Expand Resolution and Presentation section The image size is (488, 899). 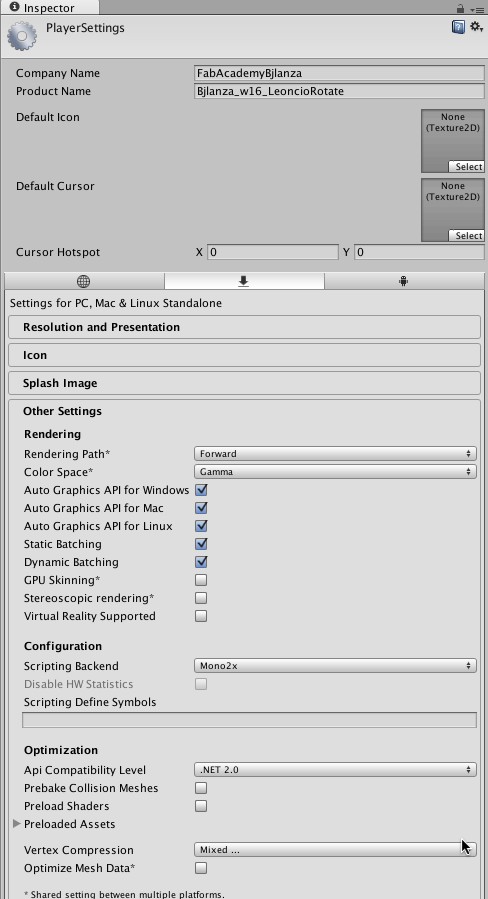point(244,327)
